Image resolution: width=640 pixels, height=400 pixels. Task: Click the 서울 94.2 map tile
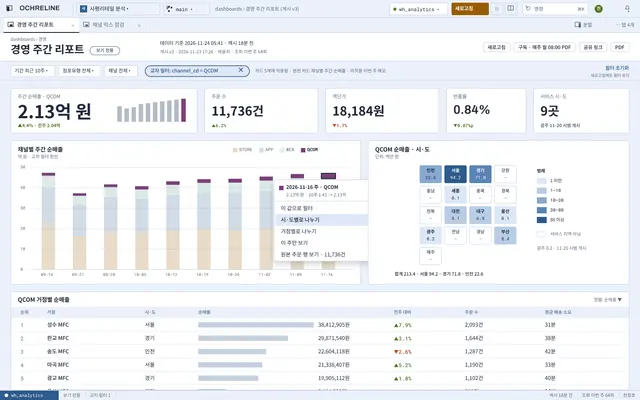pos(455,174)
